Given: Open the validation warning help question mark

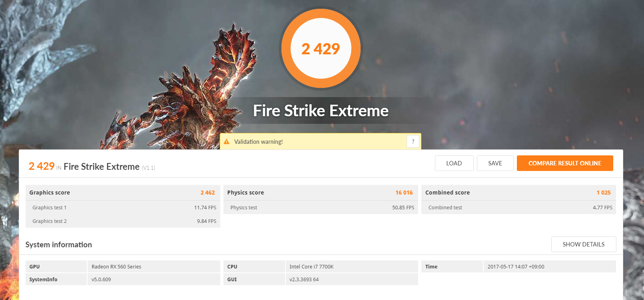Looking at the screenshot, I should [x=413, y=141].
